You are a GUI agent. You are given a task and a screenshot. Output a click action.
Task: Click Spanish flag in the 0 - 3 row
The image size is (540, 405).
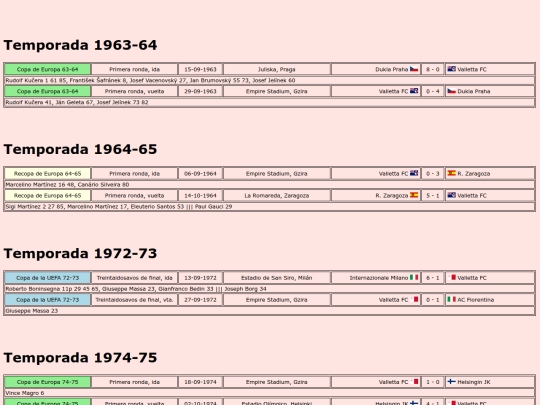point(451,173)
